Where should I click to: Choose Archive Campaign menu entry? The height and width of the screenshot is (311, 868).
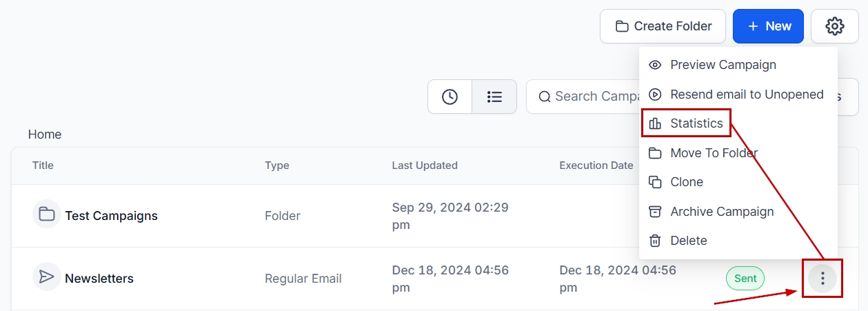point(721,212)
